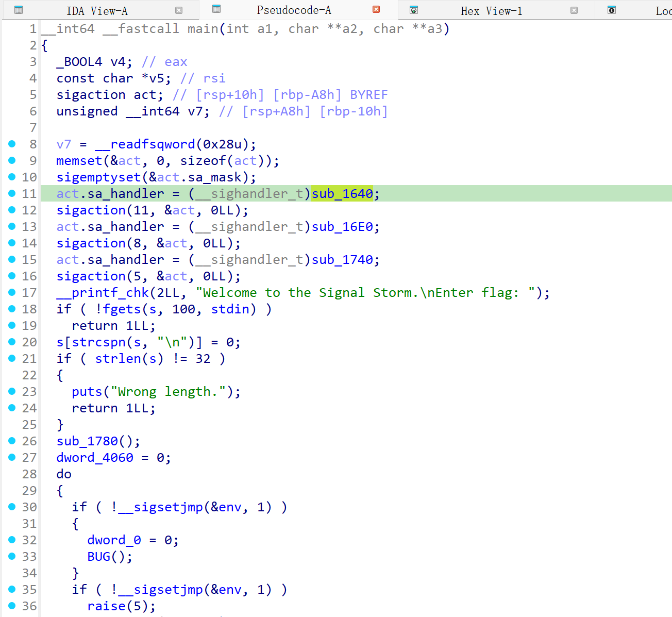Screen dimensions: 672x617
Task: Select the dword_4060 global variable
Action: 95,458
